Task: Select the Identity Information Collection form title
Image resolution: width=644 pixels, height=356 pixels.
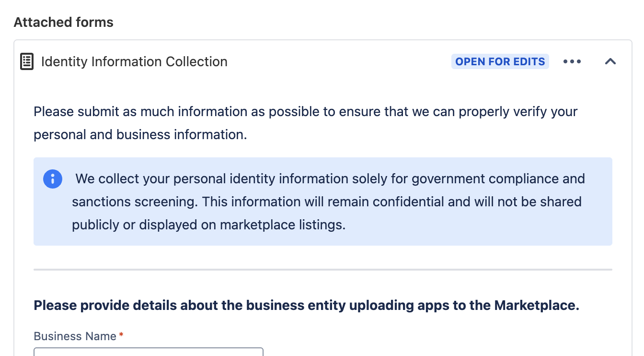Action: pyautogui.click(x=135, y=61)
